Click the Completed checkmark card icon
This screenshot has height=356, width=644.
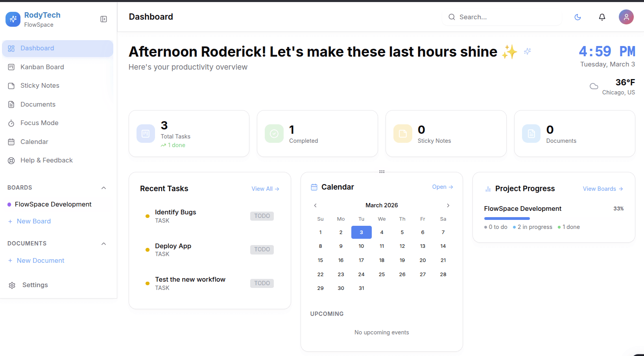(274, 134)
